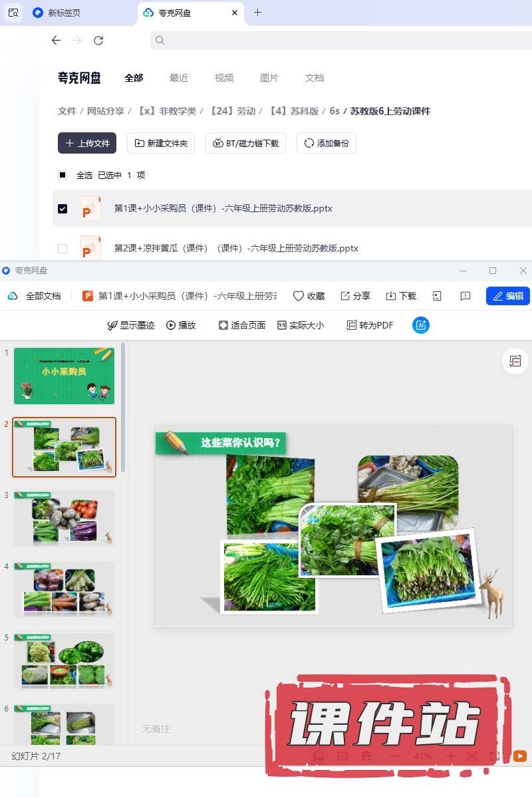
Task: Open the 文档 tab
Action: point(314,78)
